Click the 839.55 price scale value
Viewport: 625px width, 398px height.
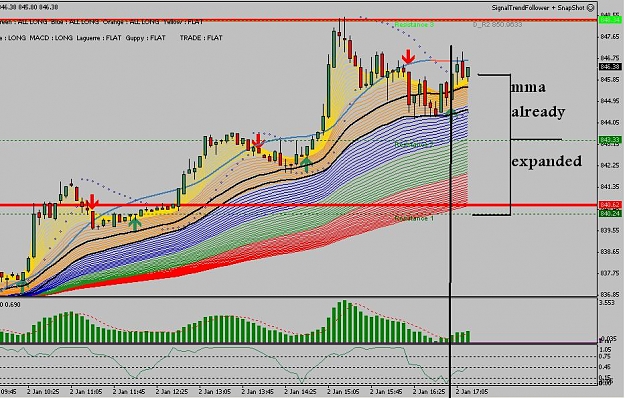609,230
